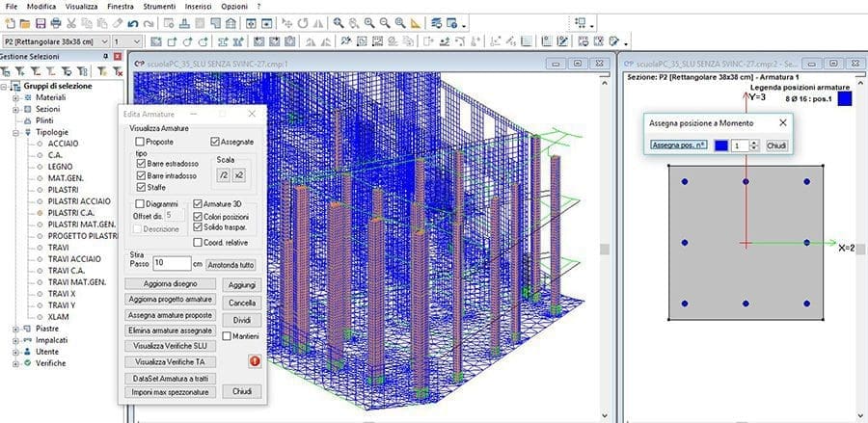This screenshot has width=868, height=423.
Task: Enable the Diagrammi checkbox
Action: click(x=140, y=203)
